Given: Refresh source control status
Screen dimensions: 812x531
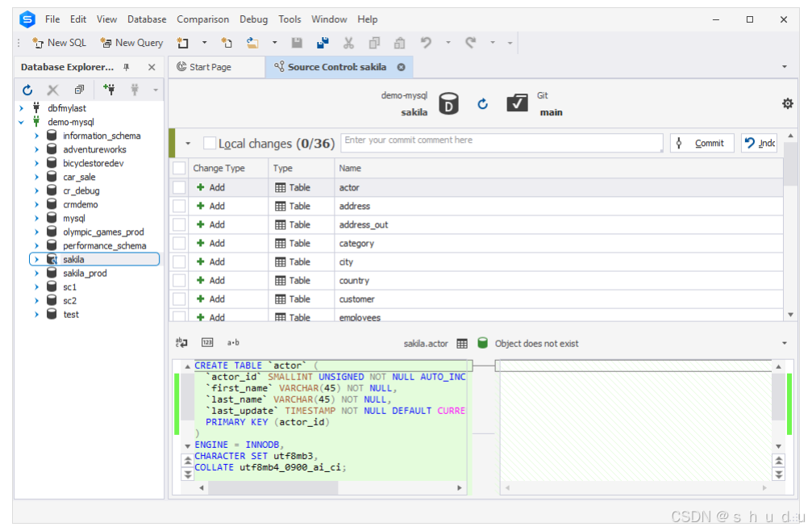Looking at the screenshot, I should point(483,104).
